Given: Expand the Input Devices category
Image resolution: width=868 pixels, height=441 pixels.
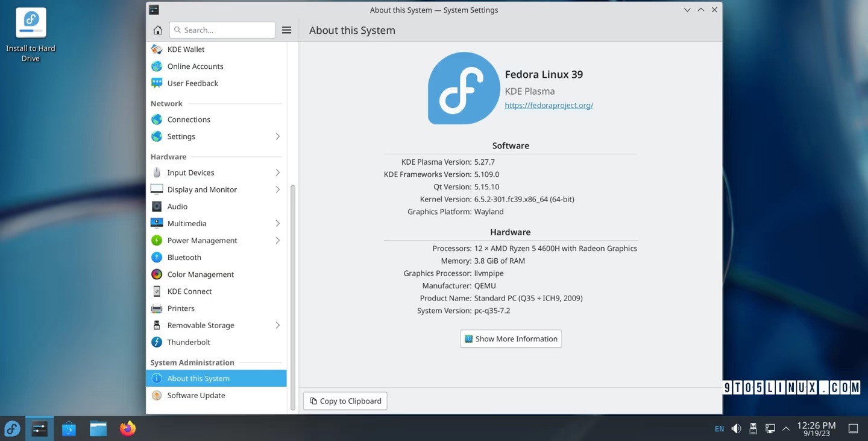Looking at the screenshot, I should pos(277,173).
